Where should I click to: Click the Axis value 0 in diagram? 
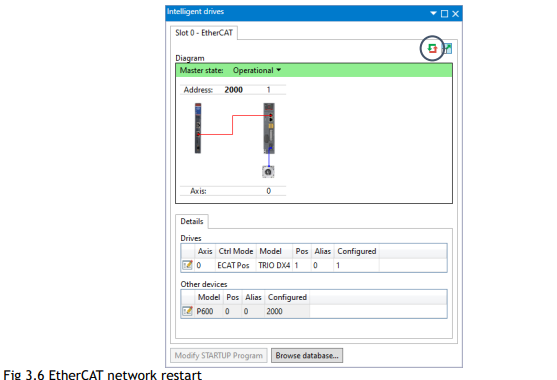click(269, 191)
